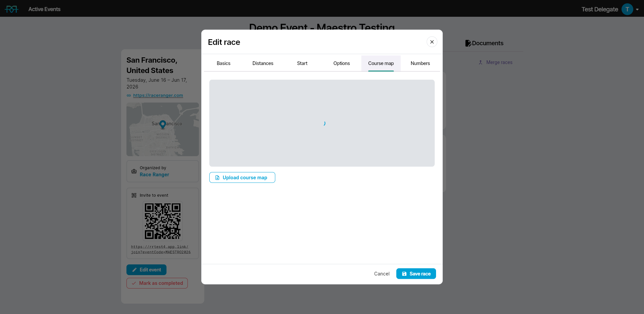This screenshot has width=644, height=314.
Task: Click the Documents edit icon
Action: (468, 43)
